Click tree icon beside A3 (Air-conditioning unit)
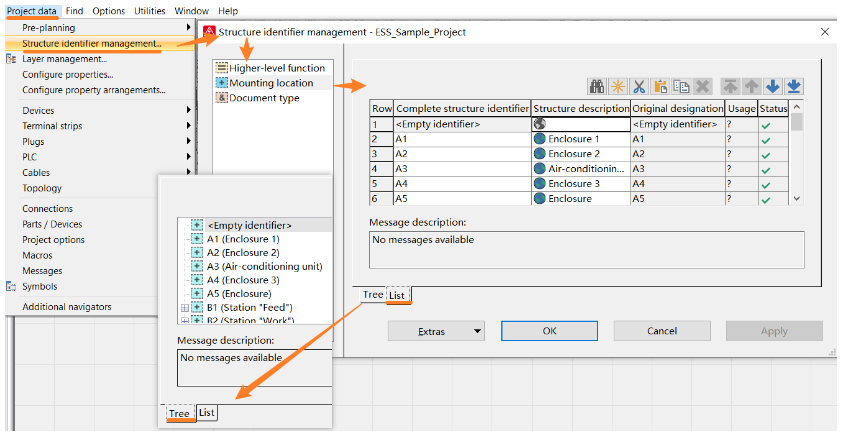841x435 pixels. tap(197, 266)
